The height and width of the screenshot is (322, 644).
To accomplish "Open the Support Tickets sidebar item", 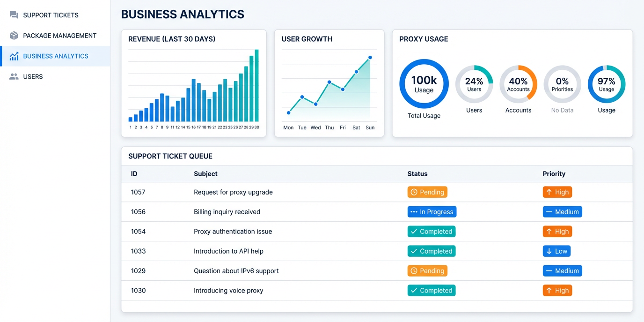I will pos(55,15).
